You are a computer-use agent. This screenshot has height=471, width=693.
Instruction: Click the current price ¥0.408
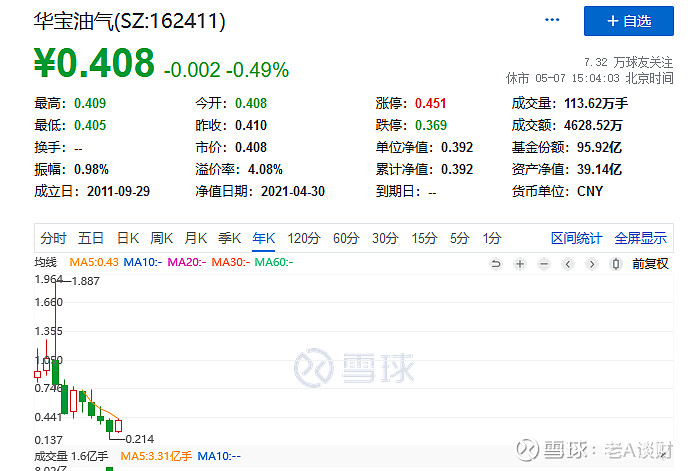click(x=94, y=63)
